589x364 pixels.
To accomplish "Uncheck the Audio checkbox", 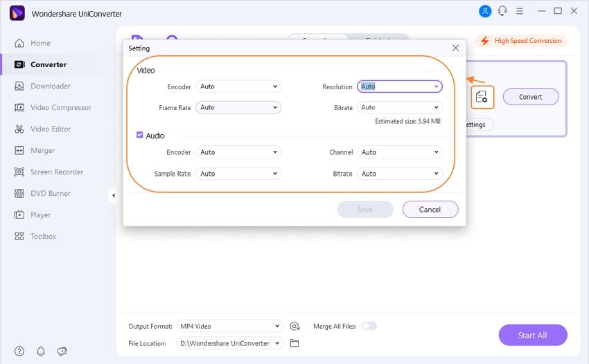I will pos(140,136).
